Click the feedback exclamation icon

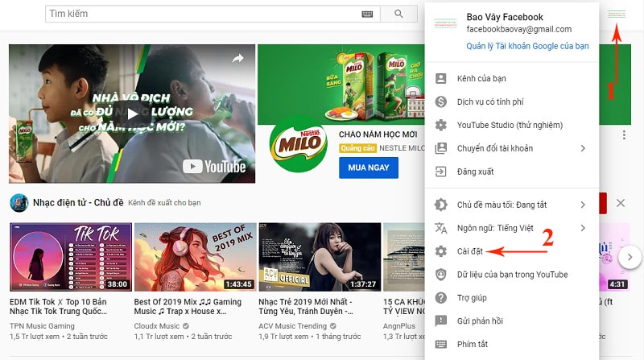(x=440, y=321)
